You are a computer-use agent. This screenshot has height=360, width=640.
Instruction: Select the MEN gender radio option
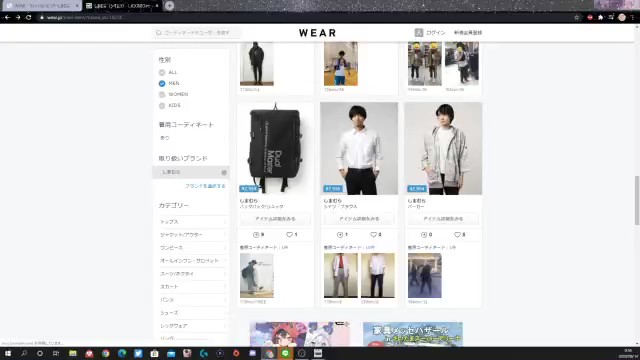162,84
